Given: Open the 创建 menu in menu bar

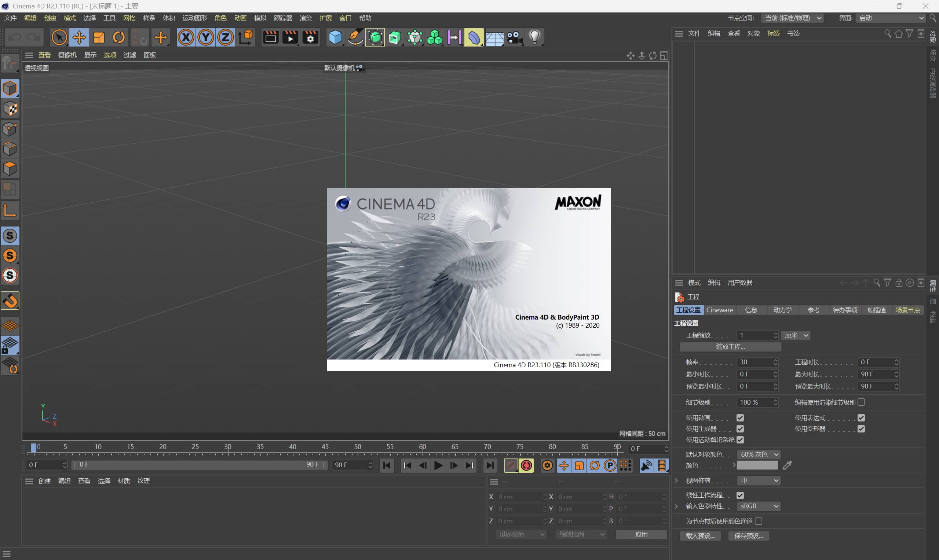Looking at the screenshot, I should (50, 18).
